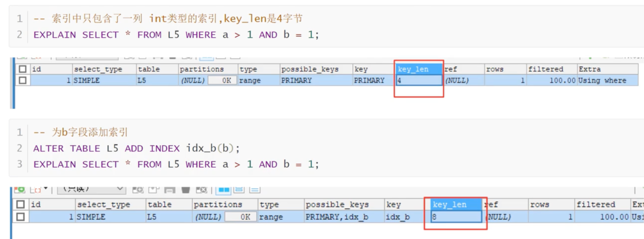Click the cancel changes icon in lower toolbar
Screen dimensions: 644x239
click(x=201, y=190)
